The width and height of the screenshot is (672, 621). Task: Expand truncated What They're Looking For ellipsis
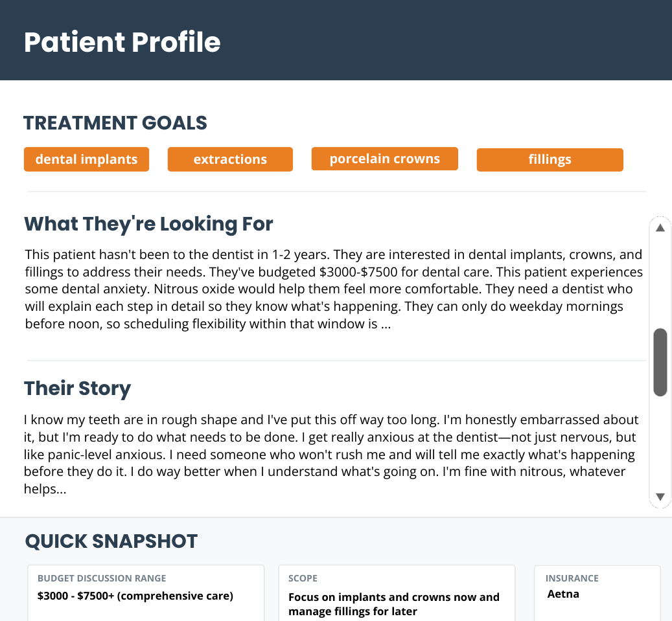point(386,324)
